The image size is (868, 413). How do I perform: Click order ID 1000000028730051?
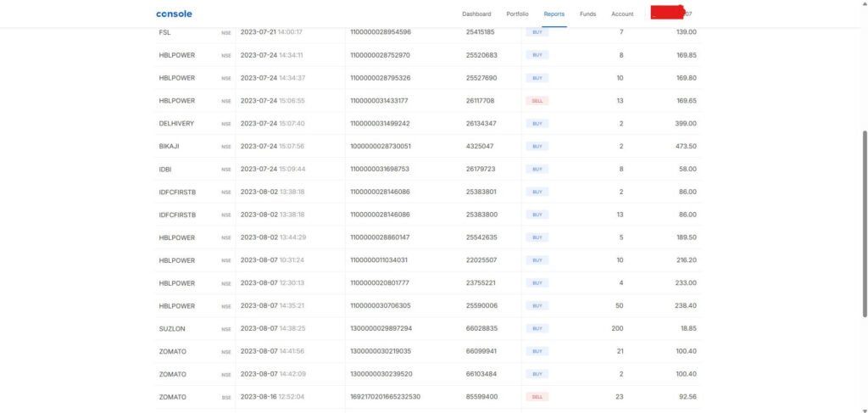tap(381, 146)
